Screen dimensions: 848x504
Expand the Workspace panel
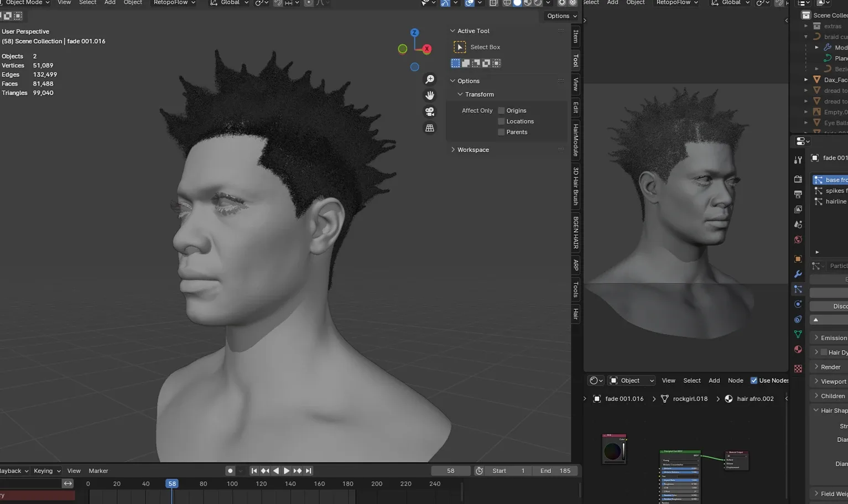coord(472,150)
